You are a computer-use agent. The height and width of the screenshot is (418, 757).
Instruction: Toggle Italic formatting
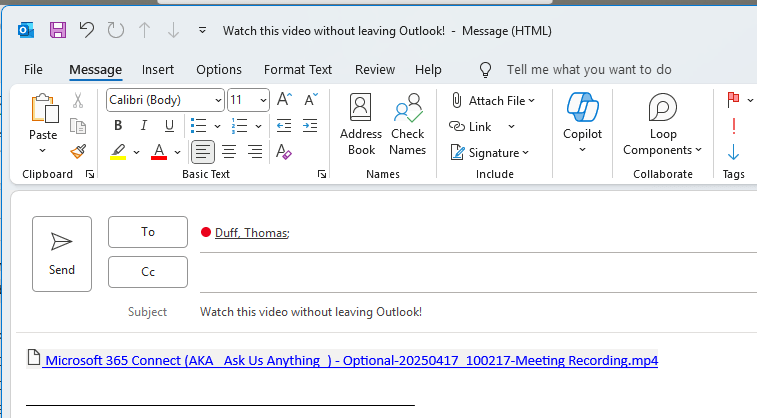[144, 126]
